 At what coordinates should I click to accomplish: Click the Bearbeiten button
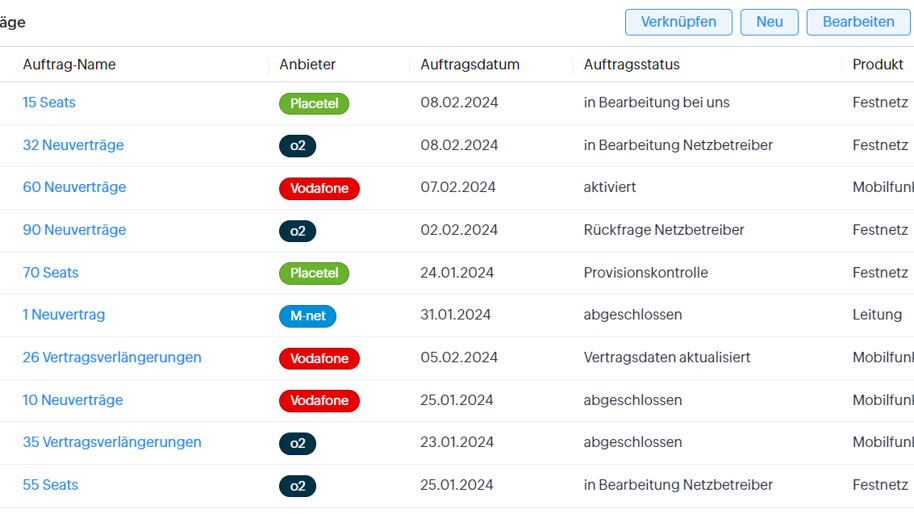point(858,22)
